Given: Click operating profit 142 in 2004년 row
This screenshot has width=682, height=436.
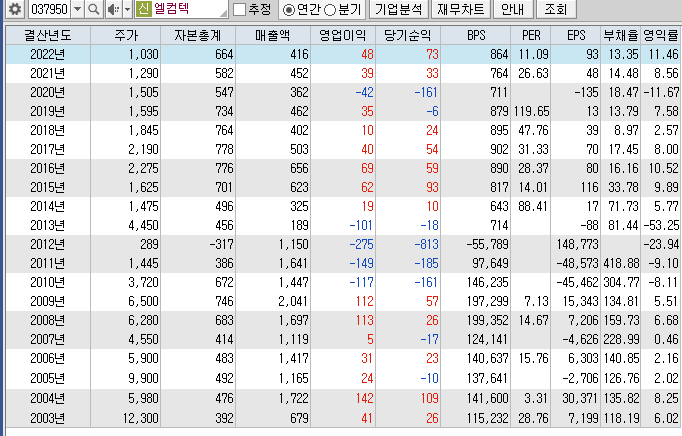Looking at the screenshot, I should pyautogui.click(x=364, y=398).
